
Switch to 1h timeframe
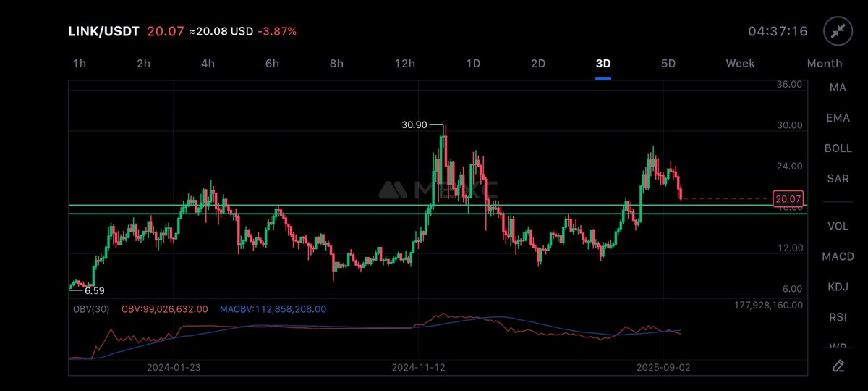click(x=80, y=64)
